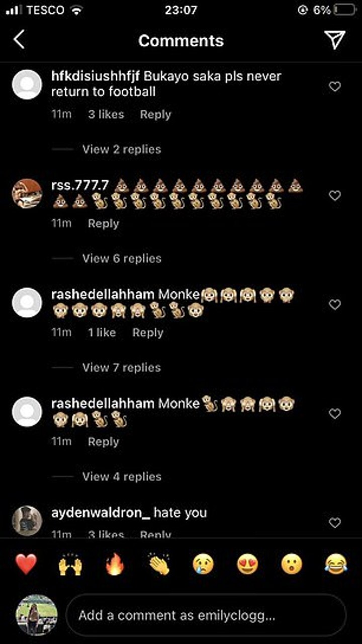Insert the red heart quick emoji
This screenshot has width=362, height=644.
point(26,565)
